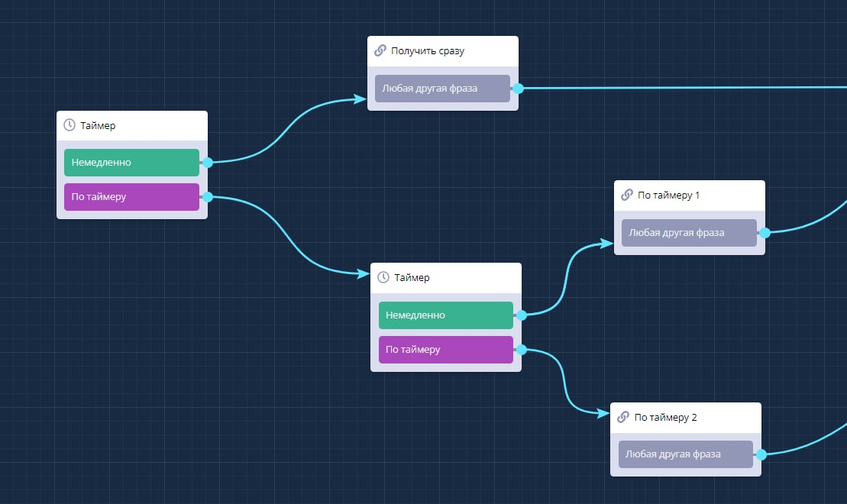
Task: Click output port of Немедленно leading to По таймеру 1
Action: pyautogui.click(x=521, y=315)
